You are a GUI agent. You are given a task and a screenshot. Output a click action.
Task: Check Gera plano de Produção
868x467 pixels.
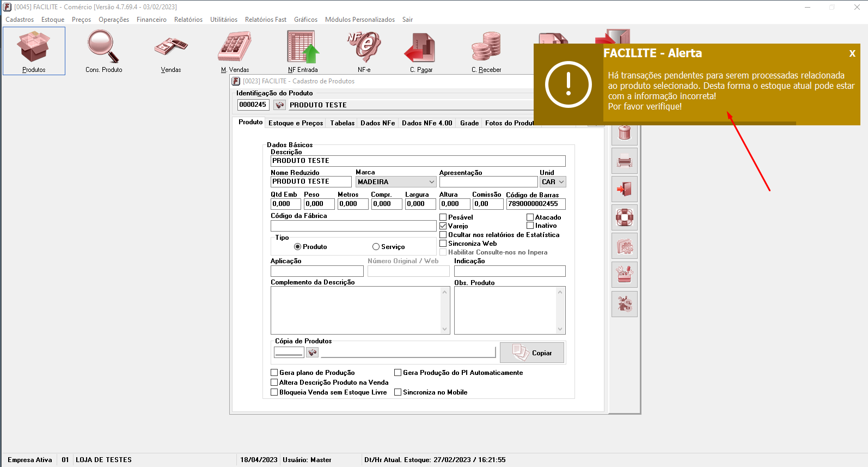[x=274, y=373]
